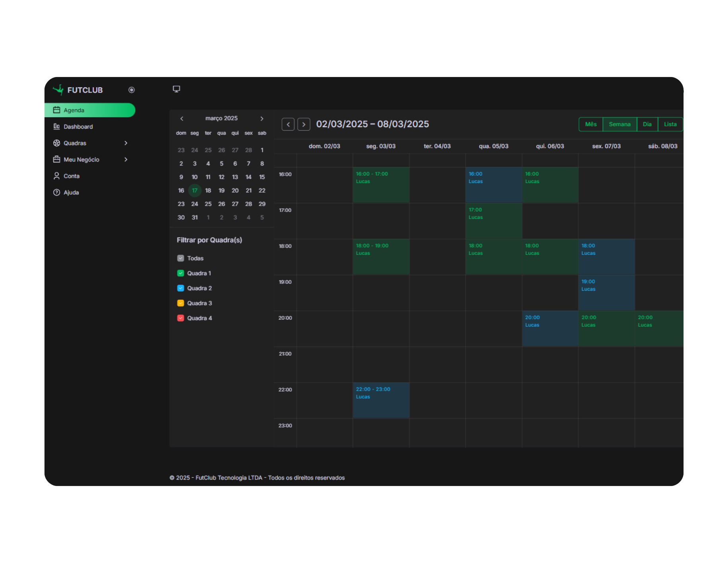The height and width of the screenshot is (563, 728).
Task: Go to next month in mini calendar
Action: [262, 119]
